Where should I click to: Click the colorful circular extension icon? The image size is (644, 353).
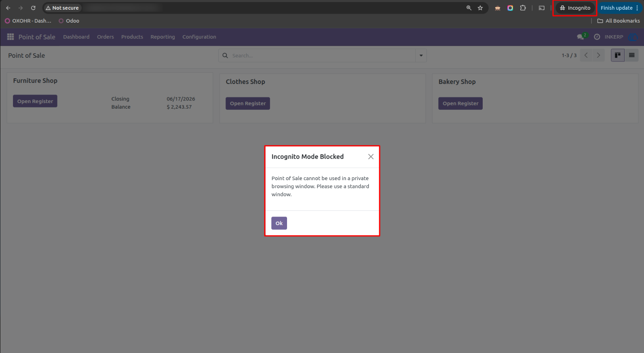point(510,8)
